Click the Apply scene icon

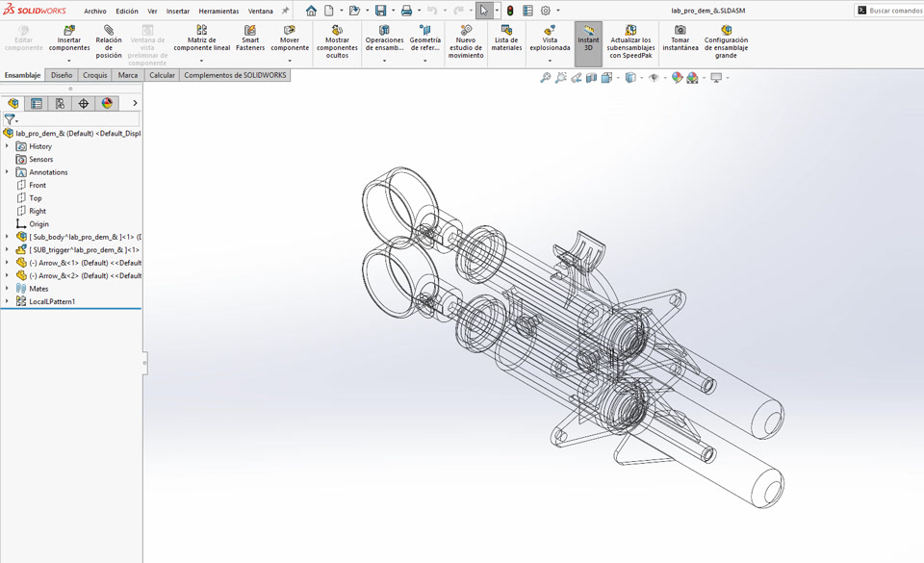pyautogui.click(x=692, y=78)
